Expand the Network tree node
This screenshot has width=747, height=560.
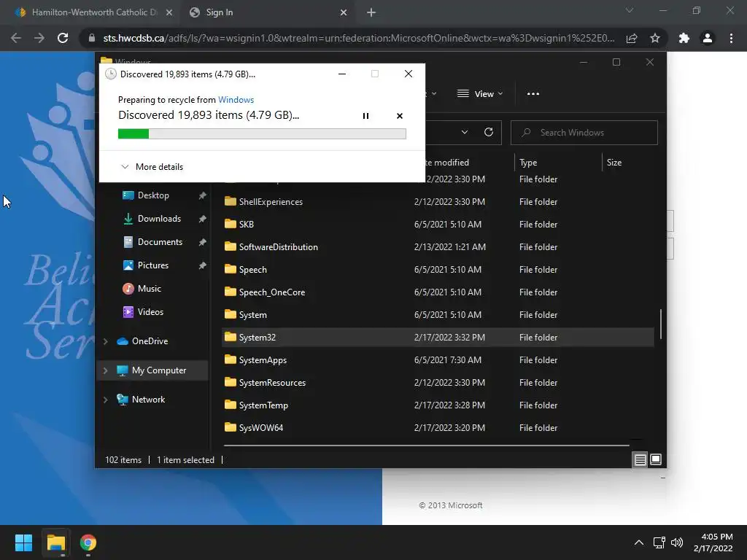click(106, 400)
